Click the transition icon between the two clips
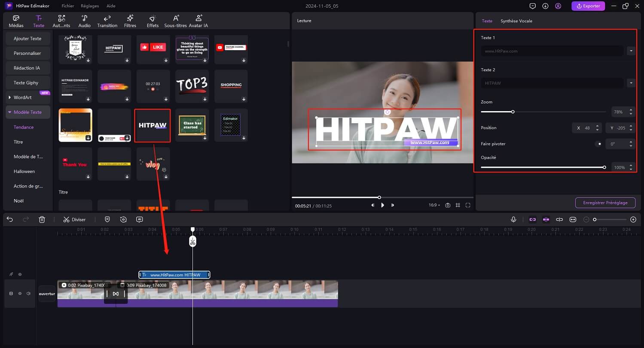 116,294
